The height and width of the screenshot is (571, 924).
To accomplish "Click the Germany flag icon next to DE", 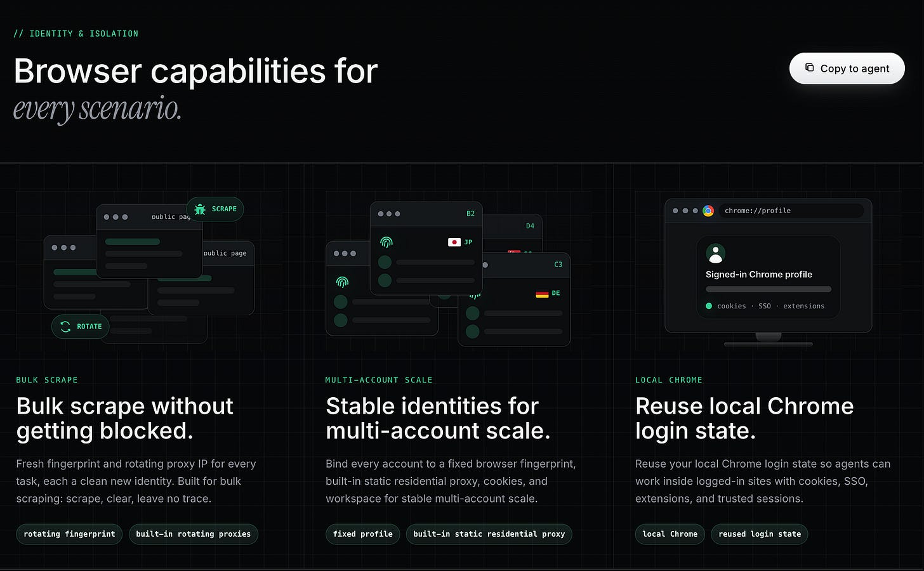I will pos(542,293).
